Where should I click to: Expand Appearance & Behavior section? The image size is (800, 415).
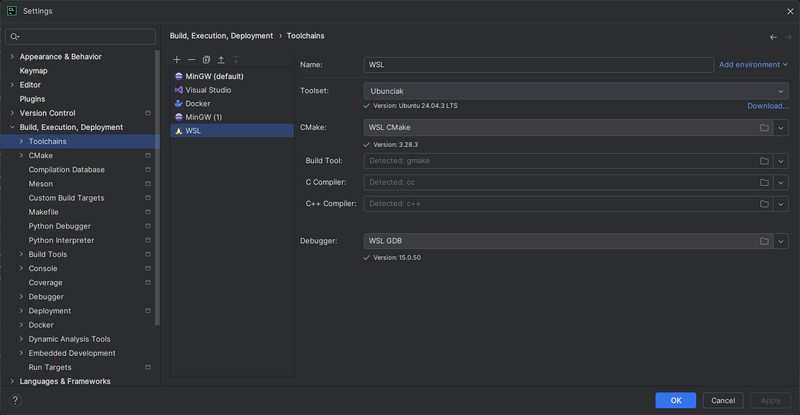coord(12,57)
